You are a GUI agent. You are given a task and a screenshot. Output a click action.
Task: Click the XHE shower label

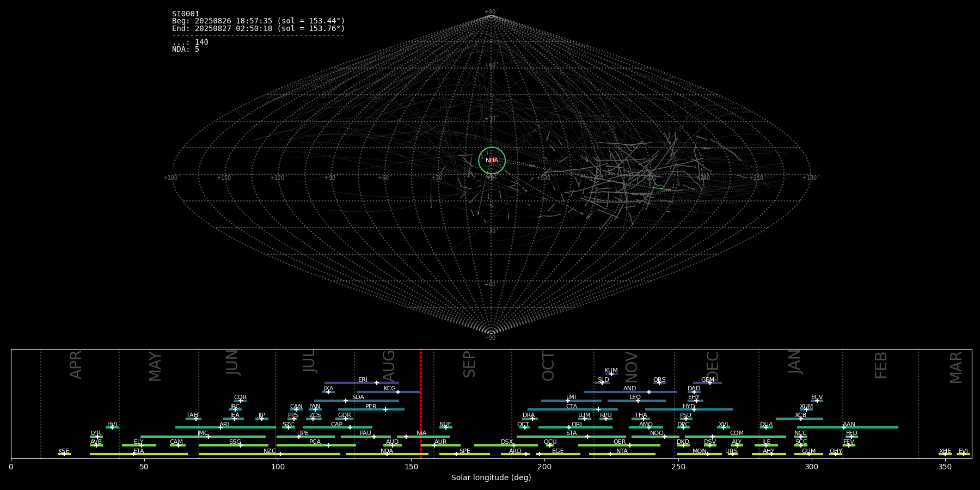click(945, 451)
